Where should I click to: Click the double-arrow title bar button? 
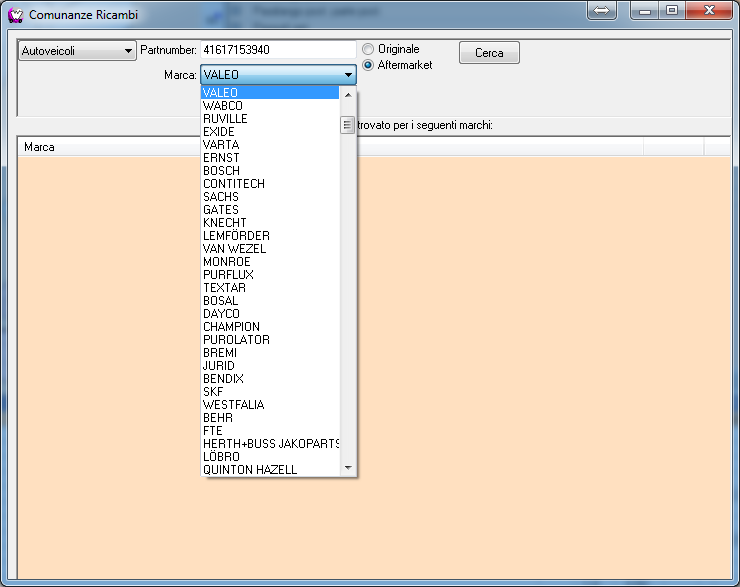(602, 10)
